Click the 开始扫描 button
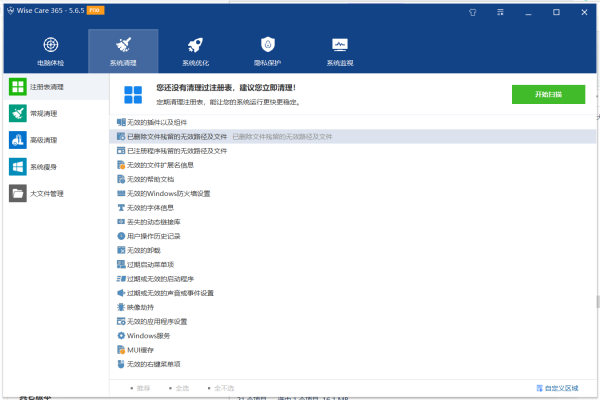The width and height of the screenshot is (600, 400). [548, 94]
